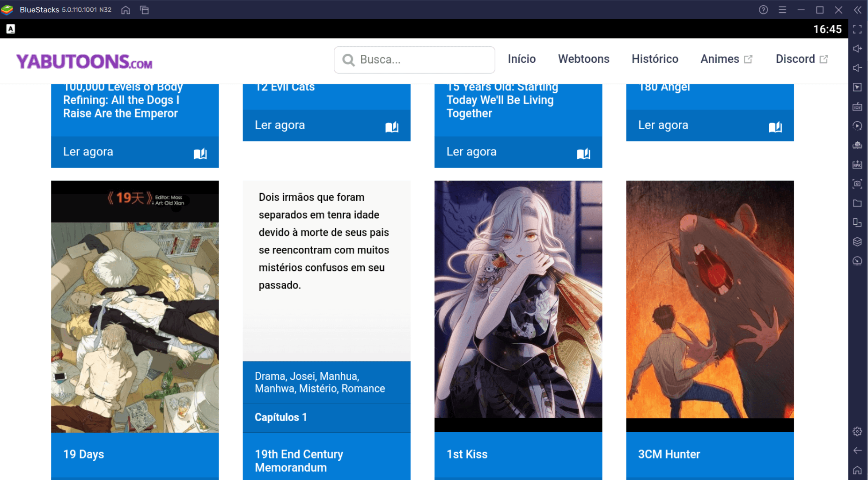Image resolution: width=868 pixels, height=480 pixels.
Task: Click 15 Years Old Living Together title
Action: (x=502, y=100)
